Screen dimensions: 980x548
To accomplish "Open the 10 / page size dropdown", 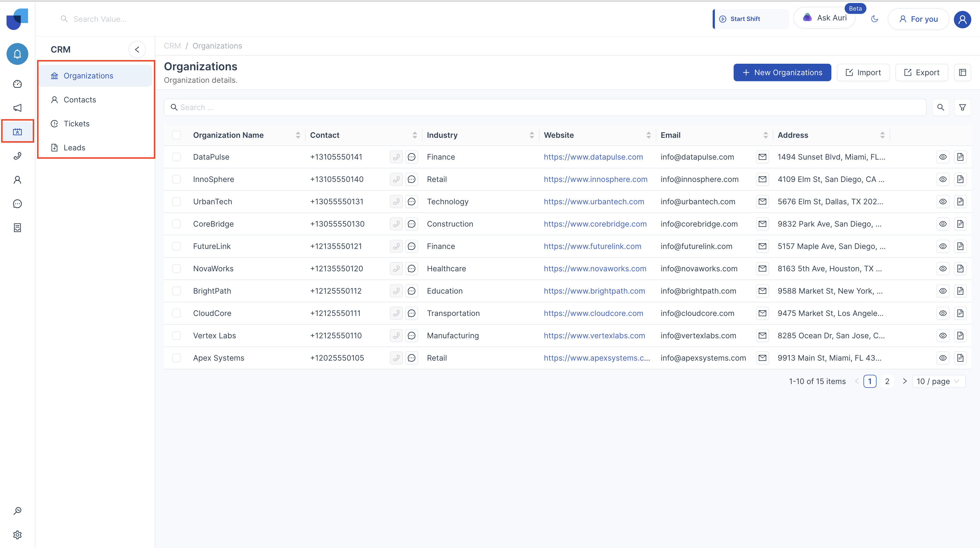I will coord(939,381).
